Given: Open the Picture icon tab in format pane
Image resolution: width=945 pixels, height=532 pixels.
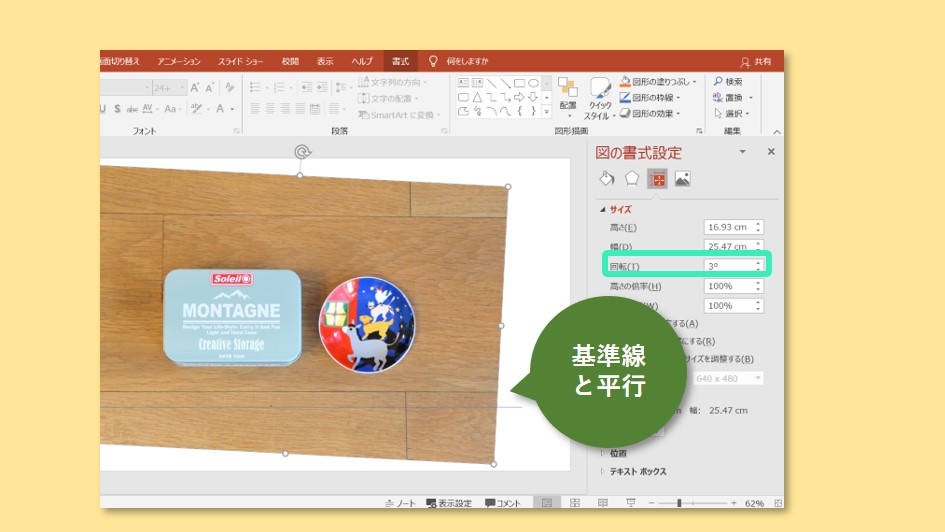Looking at the screenshot, I should point(682,179).
